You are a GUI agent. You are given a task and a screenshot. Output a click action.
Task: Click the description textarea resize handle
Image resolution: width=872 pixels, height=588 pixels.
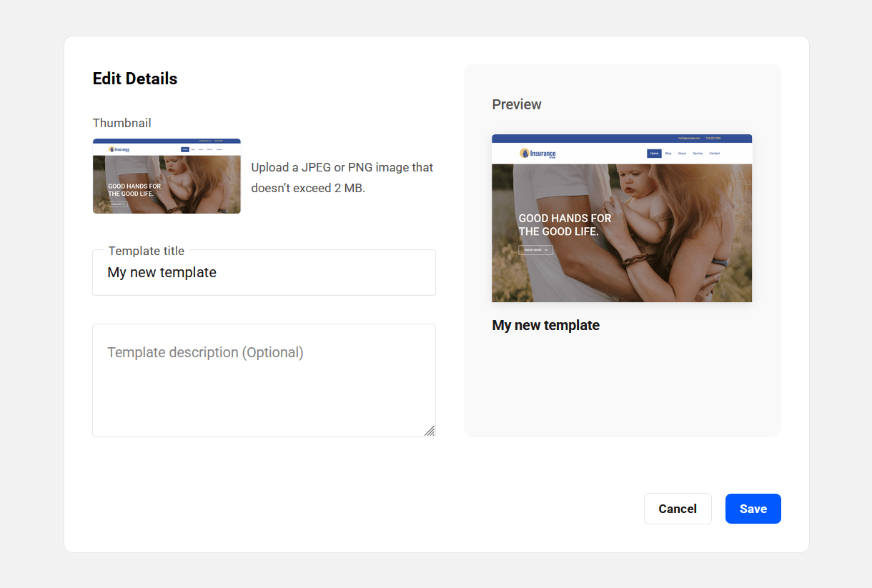click(429, 431)
